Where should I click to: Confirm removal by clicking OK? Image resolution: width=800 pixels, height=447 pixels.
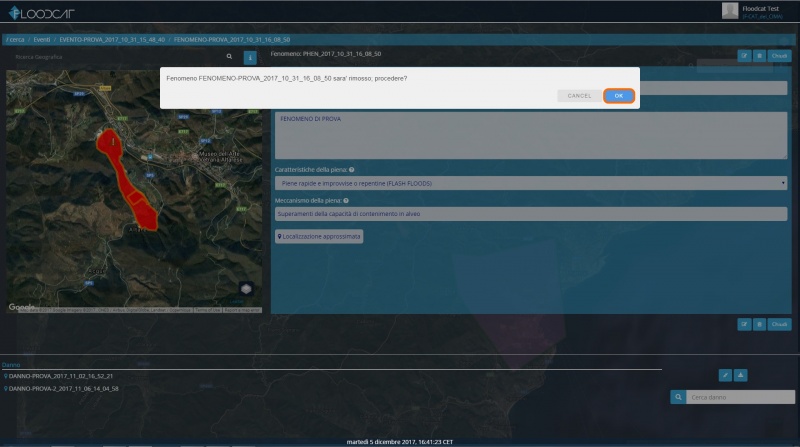click(619, 95)
